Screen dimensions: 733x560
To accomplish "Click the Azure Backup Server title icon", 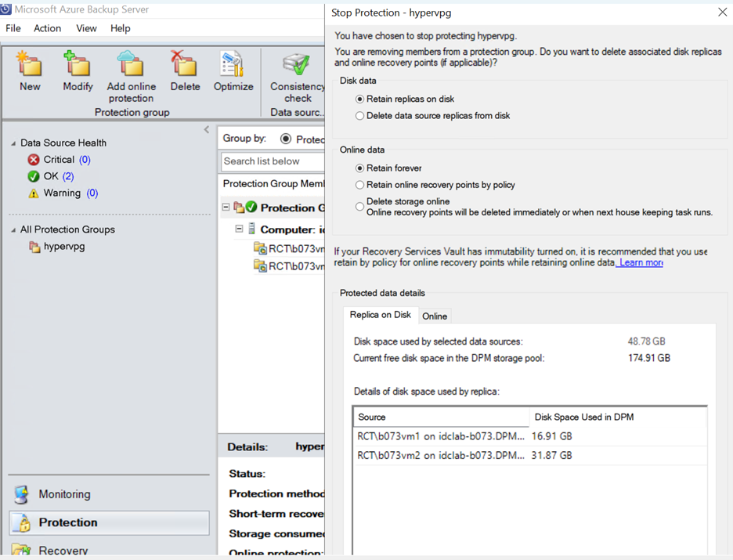I will click(x=5, y=9).
